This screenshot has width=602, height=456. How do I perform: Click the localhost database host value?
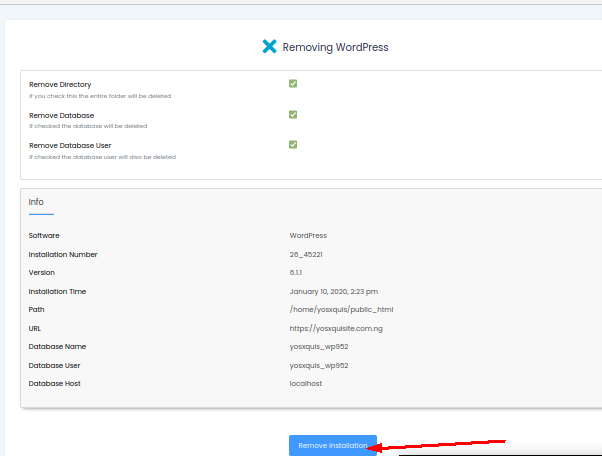pyautogui.click(x=306, y=383)
